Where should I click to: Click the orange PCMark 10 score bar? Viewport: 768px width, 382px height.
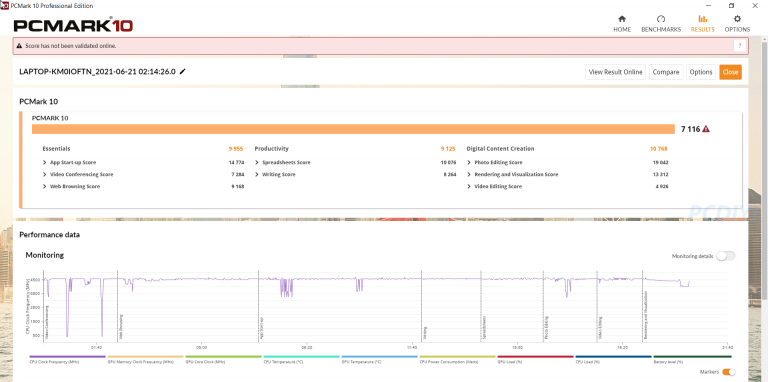pos(354,129)
